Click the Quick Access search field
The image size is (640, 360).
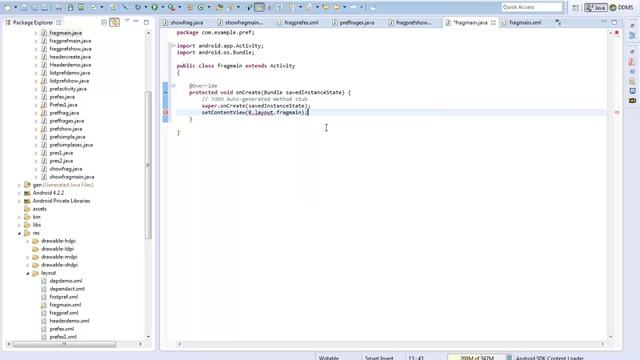coord(531,7)
